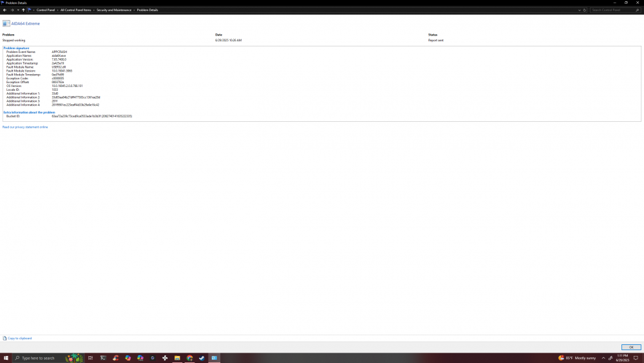Open File Explorer from the taskbar

177,358
